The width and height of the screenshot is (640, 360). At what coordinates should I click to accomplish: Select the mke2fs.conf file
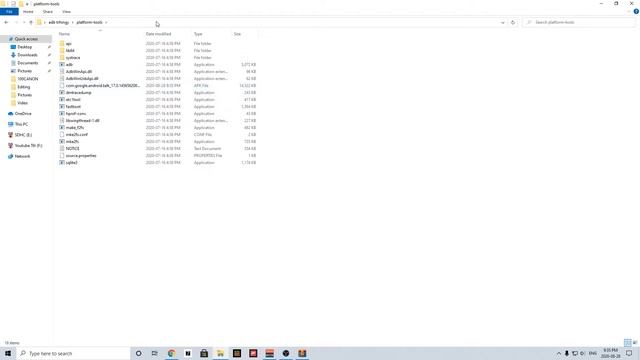pyautogui.click(x=76, y=135)
